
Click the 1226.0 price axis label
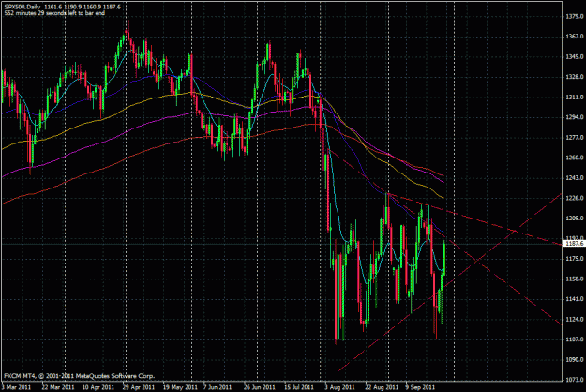(575, 198)
